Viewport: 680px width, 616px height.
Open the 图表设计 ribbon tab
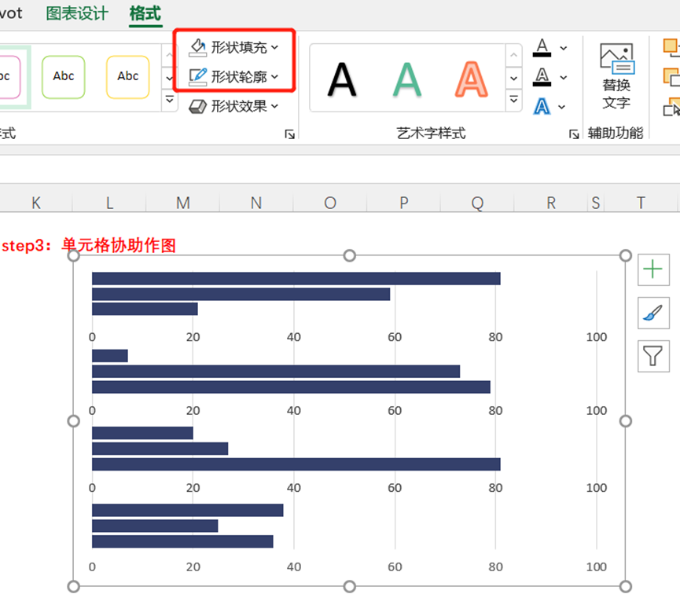coord(77,13)
